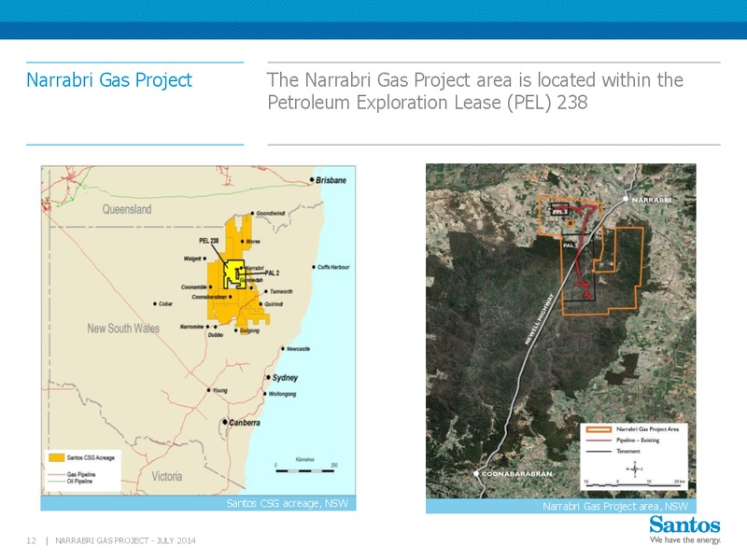Click the Victoria state label
747x560 pixels.
[x=167, y=476]
